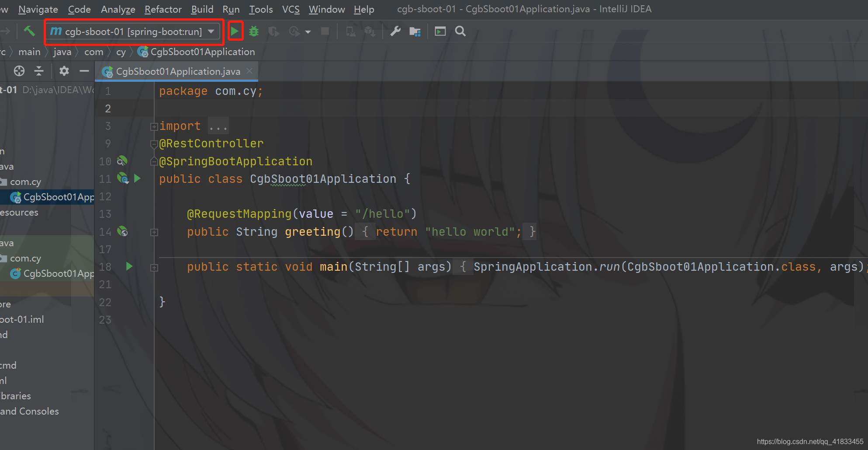Select the CgbSboot01Application.java editor tab
The image size is (868, 450).
point(177,71)
